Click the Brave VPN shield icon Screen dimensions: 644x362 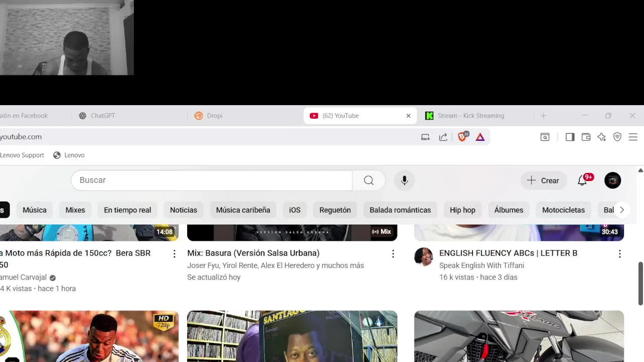pyautogui.click(x=617, y=137)
